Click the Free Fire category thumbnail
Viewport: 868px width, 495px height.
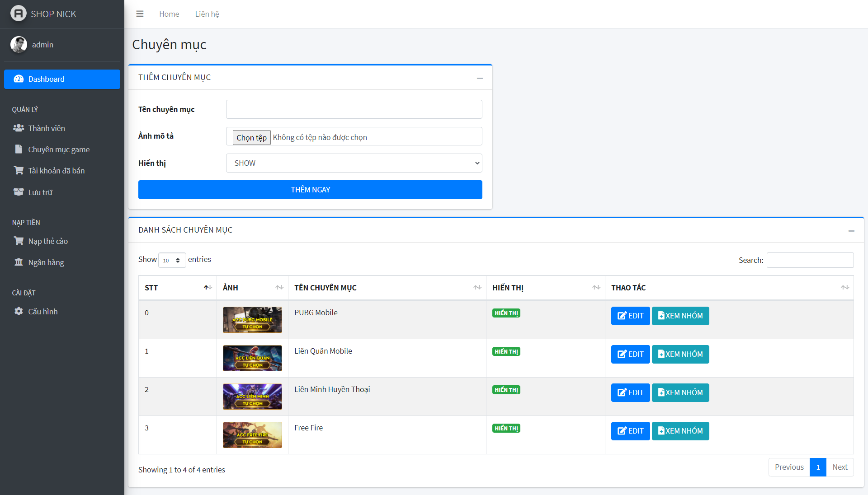click(x=252, y=434)
